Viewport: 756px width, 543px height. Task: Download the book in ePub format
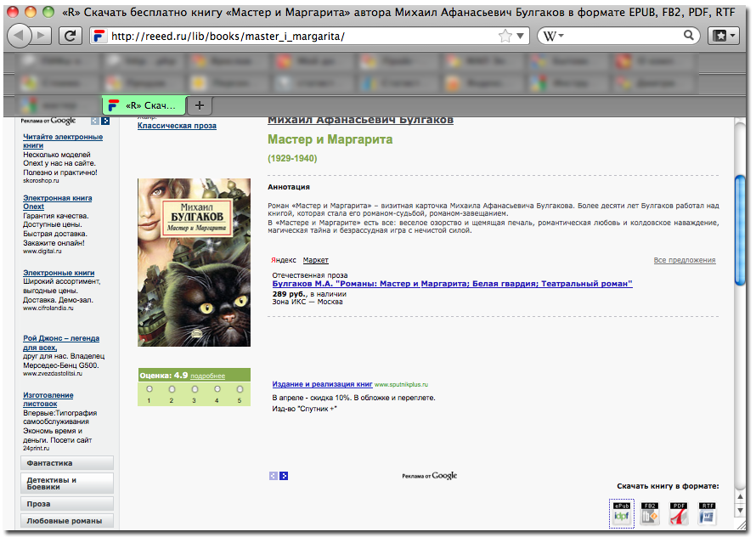[621, 513]
